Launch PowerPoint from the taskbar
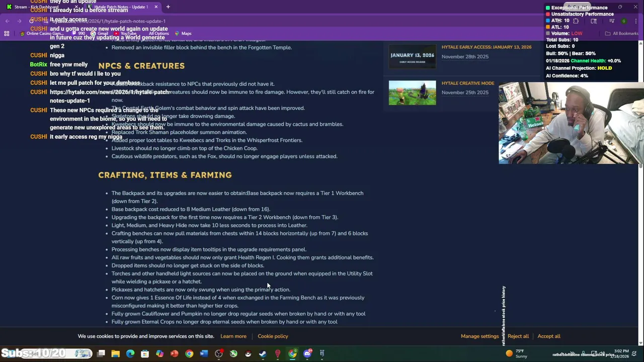The image size is (644, 362). coord(175,353)
